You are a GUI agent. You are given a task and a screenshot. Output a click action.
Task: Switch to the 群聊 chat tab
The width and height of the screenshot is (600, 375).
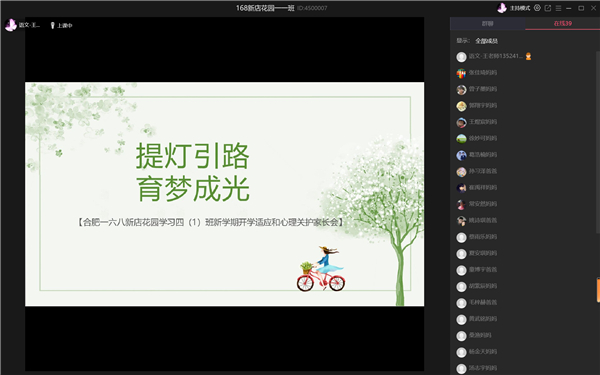click(x=487, y=23)
